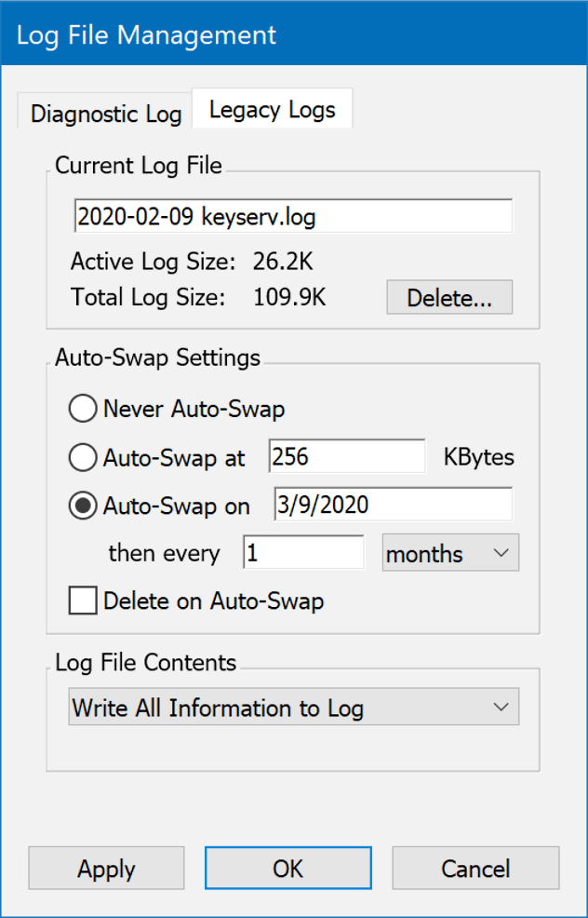Select the Never Auto-Swap option
588x918 pixels.
pyautogui.click(x=83, y=409)
